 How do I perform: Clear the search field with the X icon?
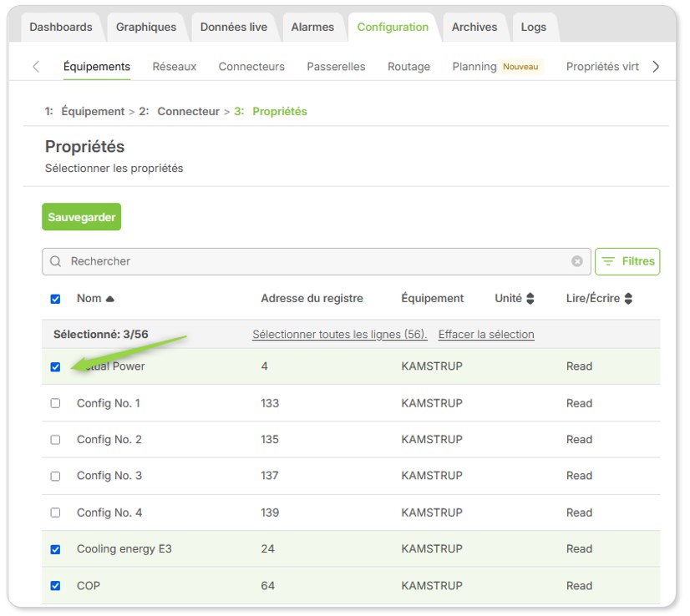click(x=577, y=261)
